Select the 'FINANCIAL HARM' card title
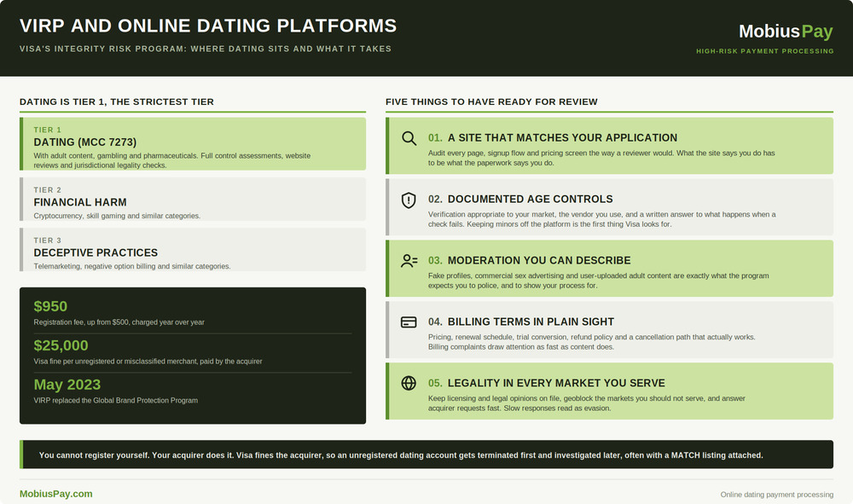Screen dimensions: 853x504 [x=80, y=202]
